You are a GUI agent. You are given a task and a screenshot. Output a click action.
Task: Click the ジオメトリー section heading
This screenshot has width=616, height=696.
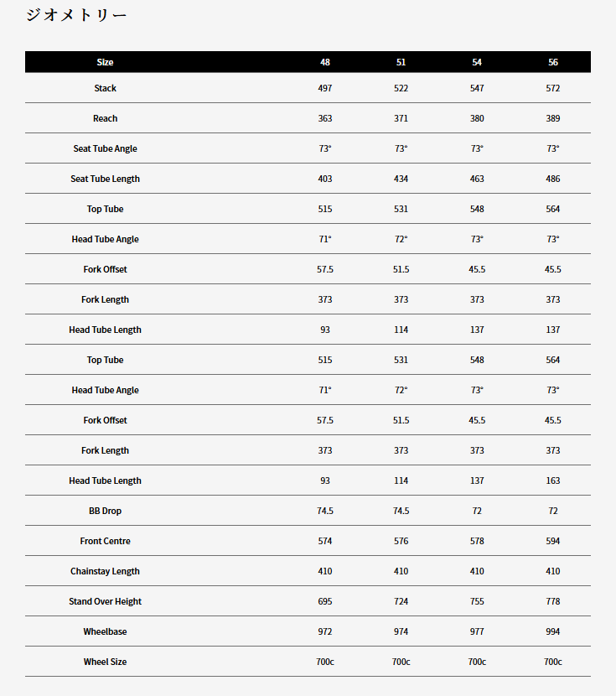(x=76, y=15)
